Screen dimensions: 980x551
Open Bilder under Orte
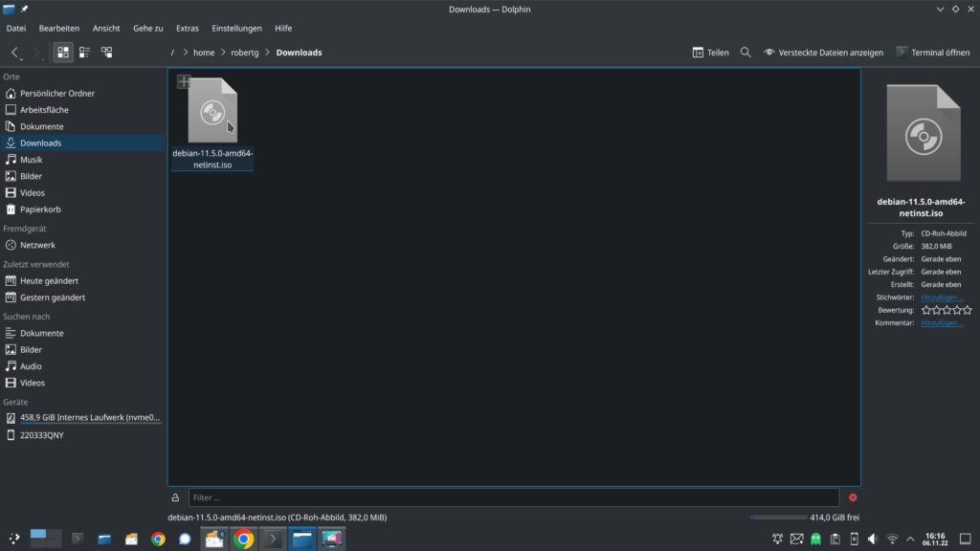[x=82, y=176]
